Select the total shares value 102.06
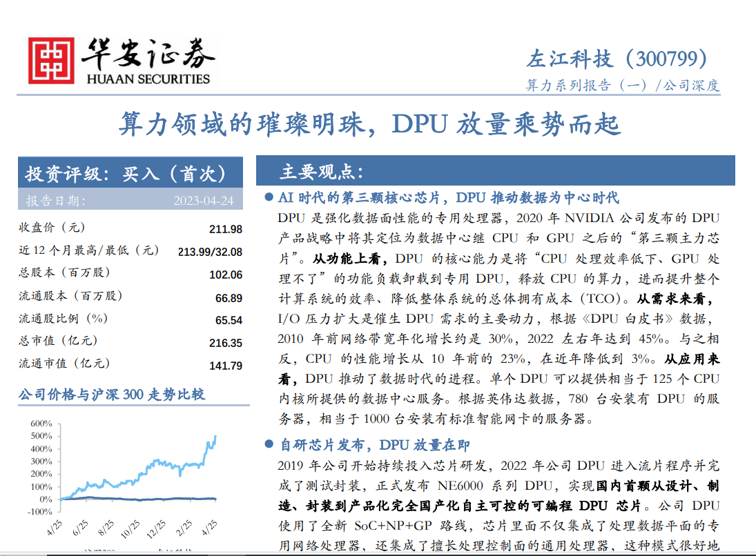 tap(226, 275)
